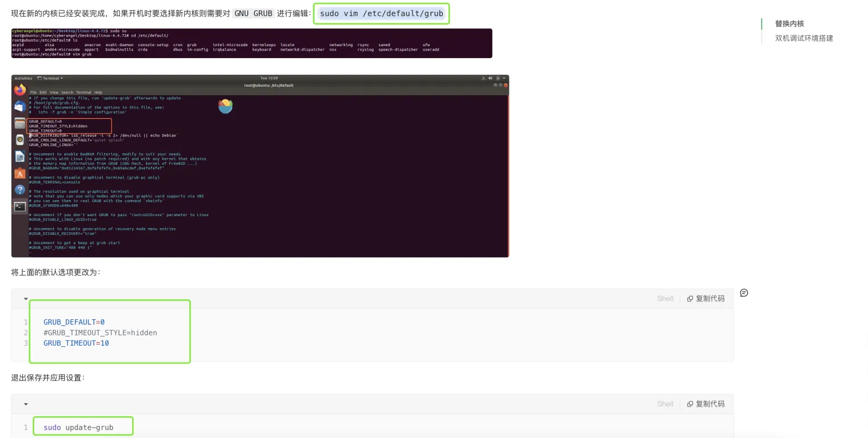Jump to 双机调试环境搭建 section

click(804, 38)
